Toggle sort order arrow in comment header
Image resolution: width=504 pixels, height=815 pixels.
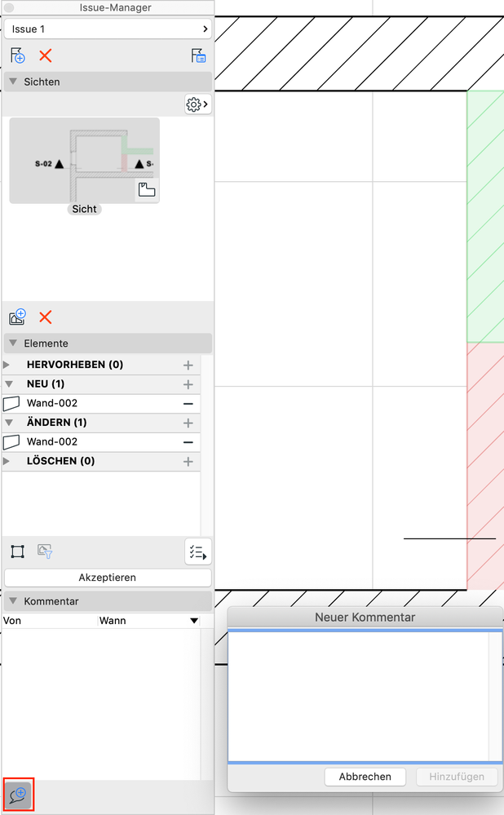point(194,621)
